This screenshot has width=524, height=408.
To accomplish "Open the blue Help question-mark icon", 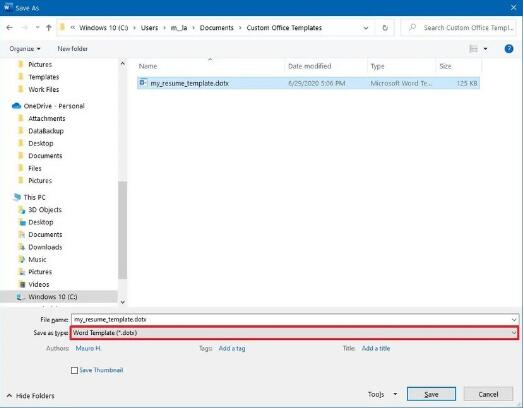I will coord(509,49).
